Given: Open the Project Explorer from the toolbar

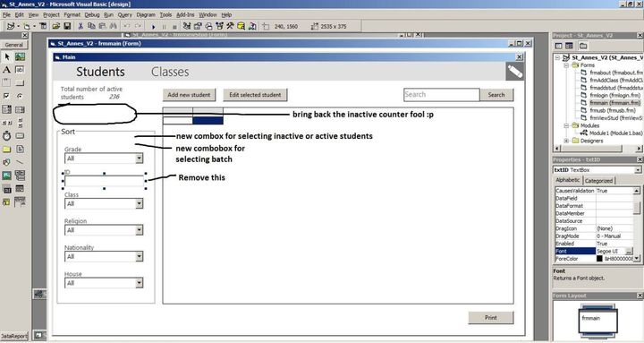Looking at the screenshot, I should [187, 26].
